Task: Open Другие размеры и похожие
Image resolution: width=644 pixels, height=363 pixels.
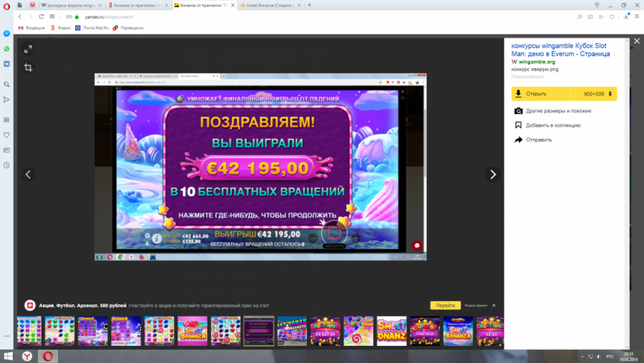Action: tap(553, 111)
